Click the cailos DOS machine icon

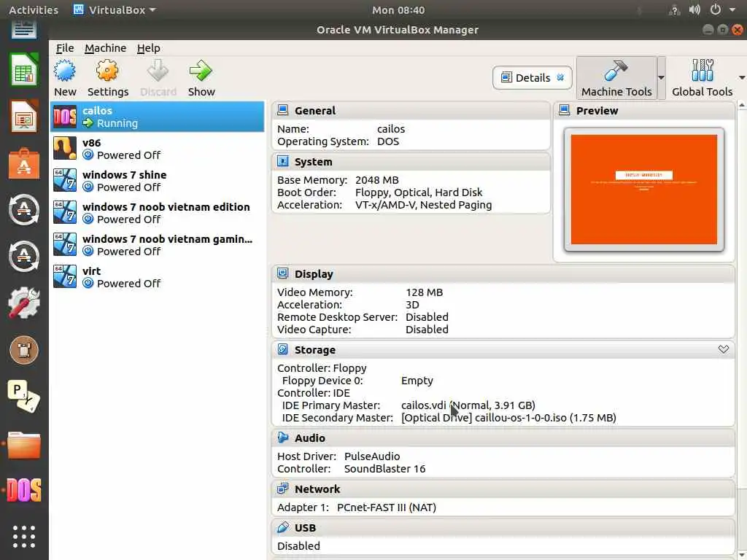click(65, 117)
